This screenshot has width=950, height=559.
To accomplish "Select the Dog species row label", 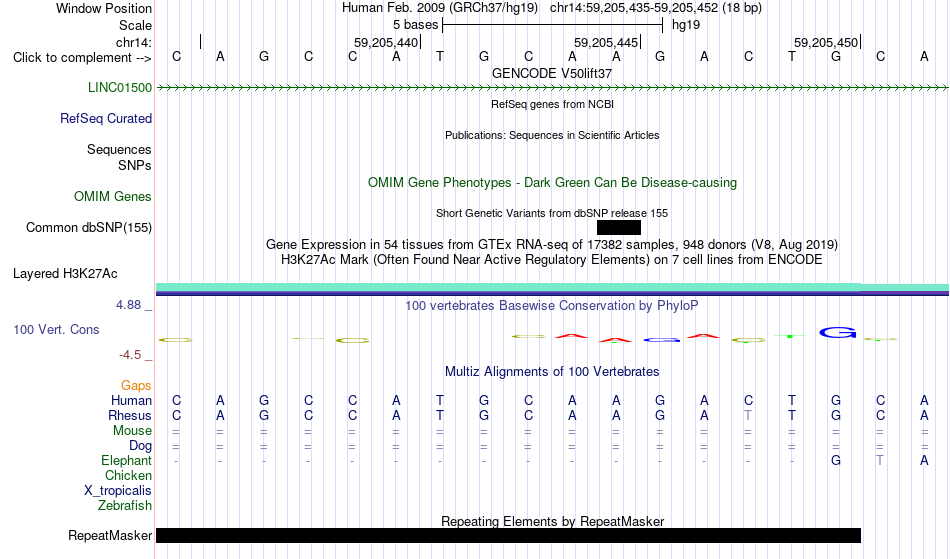I will [x=141, y=446].
